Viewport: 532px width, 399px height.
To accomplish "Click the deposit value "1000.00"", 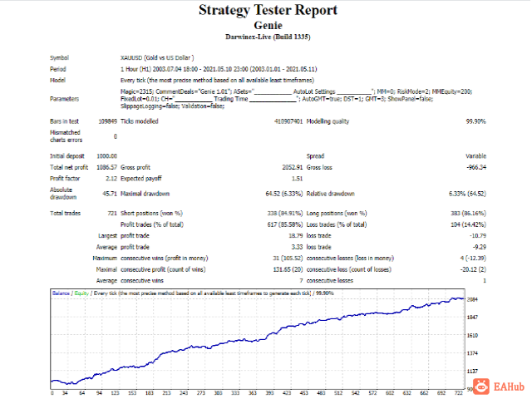I will click(x=107, y=156).
